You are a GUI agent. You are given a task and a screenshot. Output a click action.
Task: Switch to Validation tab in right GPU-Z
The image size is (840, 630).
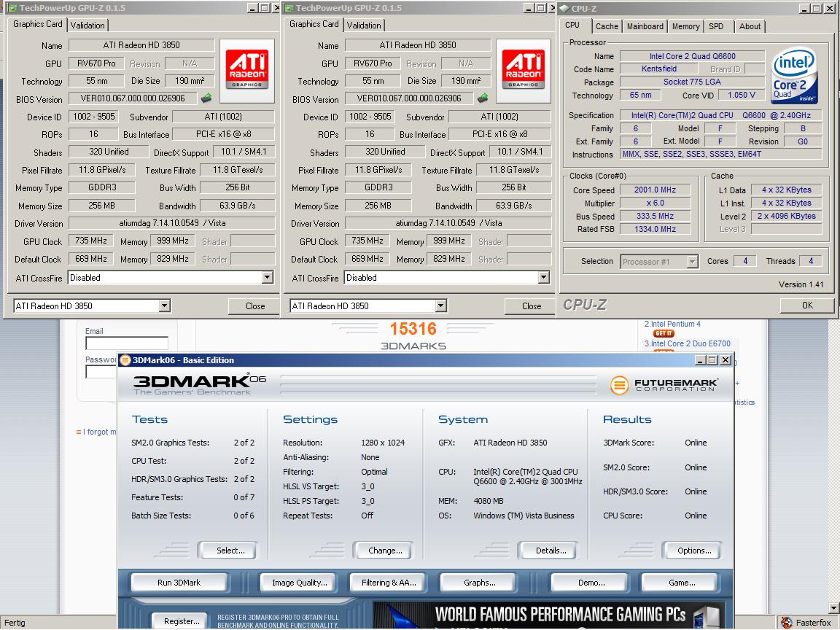click(x=364, y=26)
